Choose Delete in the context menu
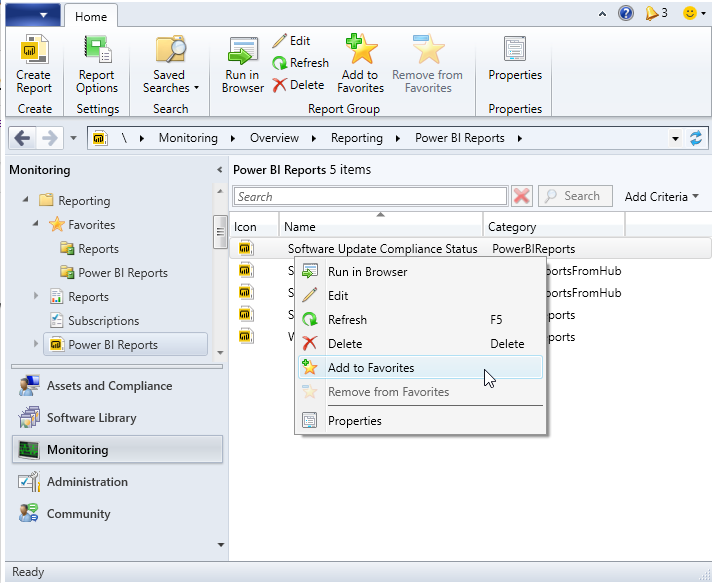This screenshot has height=583, width=714. click(x=420, y=344)
